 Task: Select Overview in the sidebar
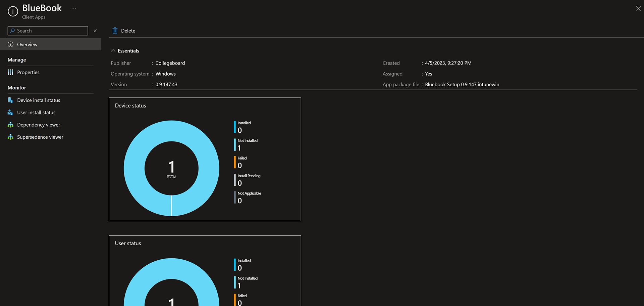pos(51,44)
